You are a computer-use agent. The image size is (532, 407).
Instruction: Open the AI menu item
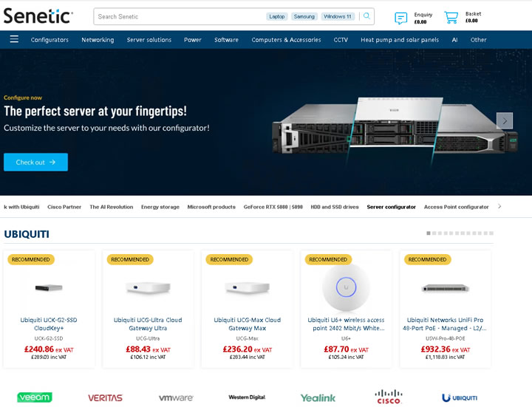point(454,40)
